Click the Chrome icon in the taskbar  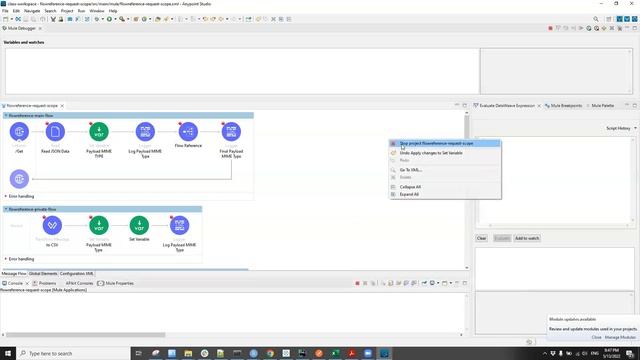click(x=270, y=353)
